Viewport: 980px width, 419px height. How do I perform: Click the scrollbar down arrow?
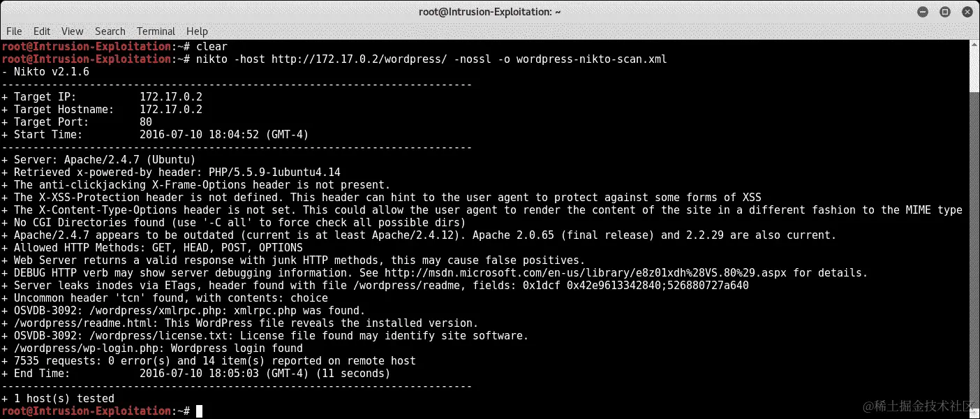click(x=974, y=413)
